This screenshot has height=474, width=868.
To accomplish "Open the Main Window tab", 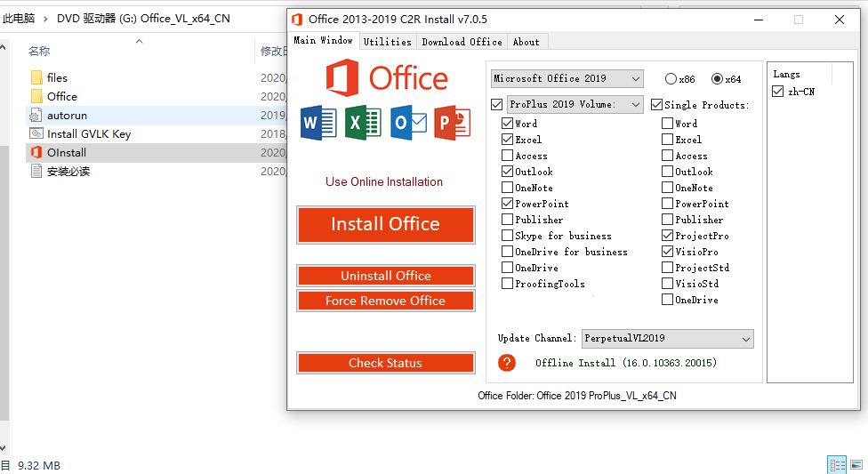I will pyautogui.click(x=323, y=40).
